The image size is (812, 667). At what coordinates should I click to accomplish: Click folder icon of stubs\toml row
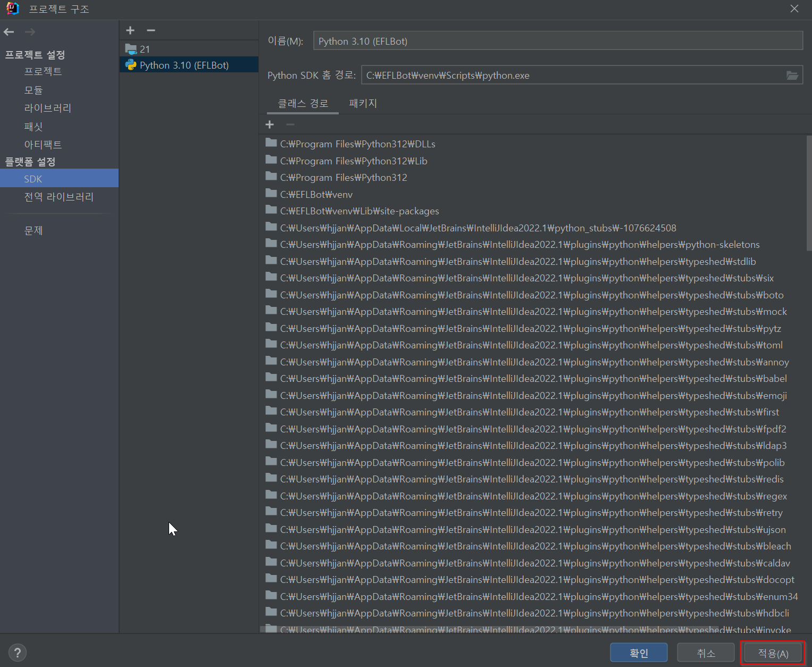(x=271, y=344)
